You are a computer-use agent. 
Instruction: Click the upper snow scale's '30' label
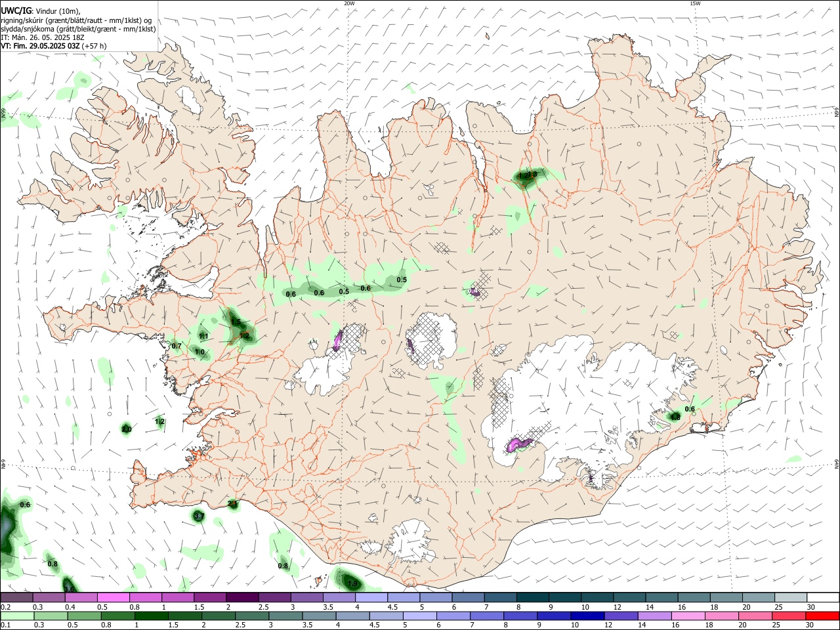coord(810,607)
